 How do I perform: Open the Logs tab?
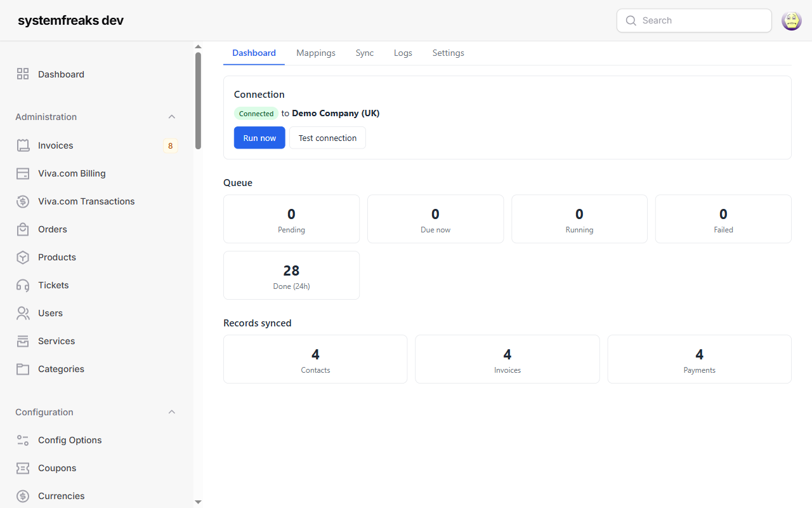click(403, 53)
